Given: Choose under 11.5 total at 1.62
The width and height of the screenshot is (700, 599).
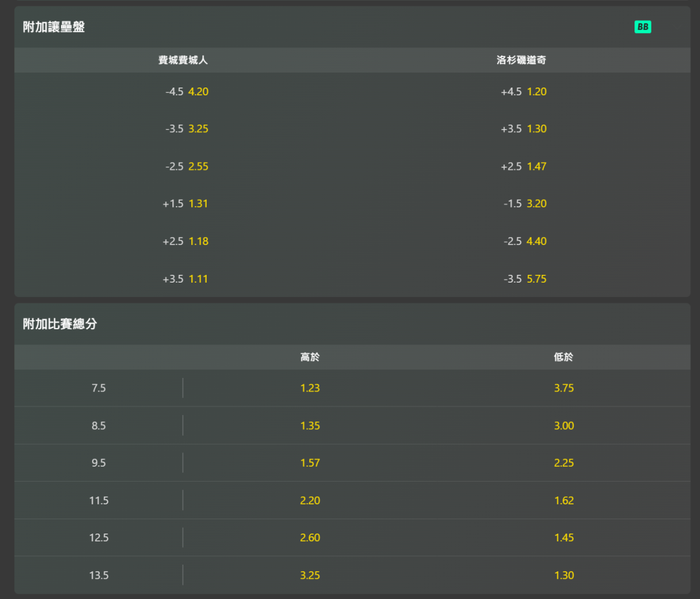Looking at the screenshot, I should coord(563,500).
